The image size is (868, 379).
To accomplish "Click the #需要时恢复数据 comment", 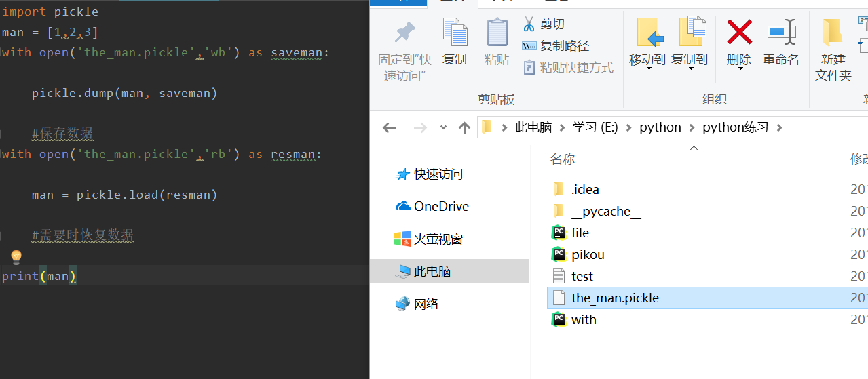I will coord(83,235).
